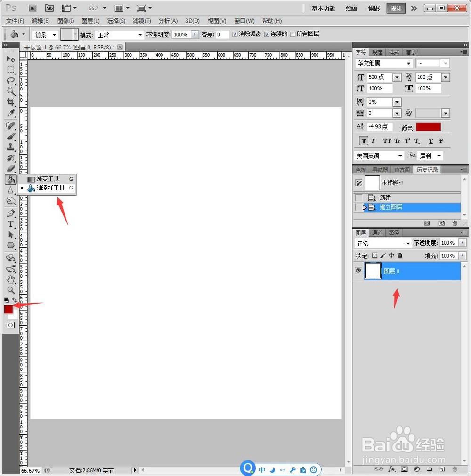Hide 图层 0 with the eye icon
Screen dimensions: 471x476
(358, 271)
